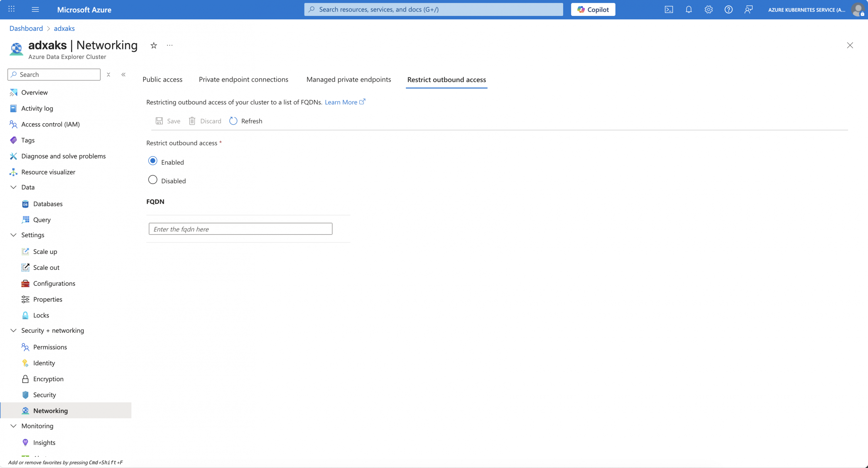
Task: Favorite this page with star icon
Action: pos(154,45)
